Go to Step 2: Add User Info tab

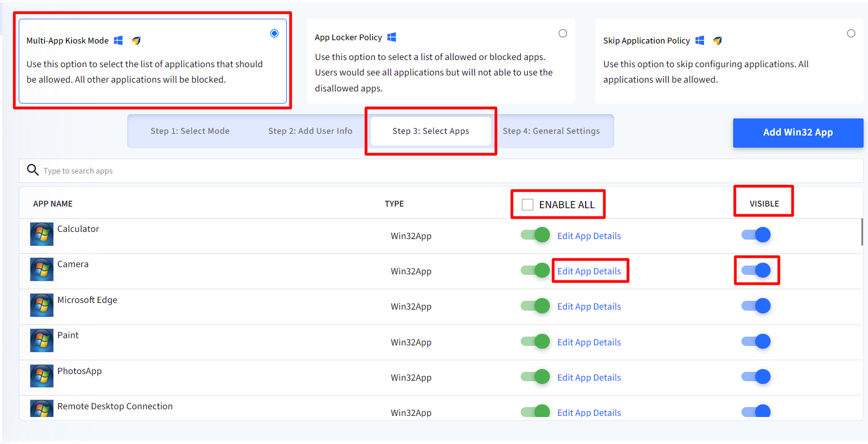pyautogui.click(x=310, y=131)
